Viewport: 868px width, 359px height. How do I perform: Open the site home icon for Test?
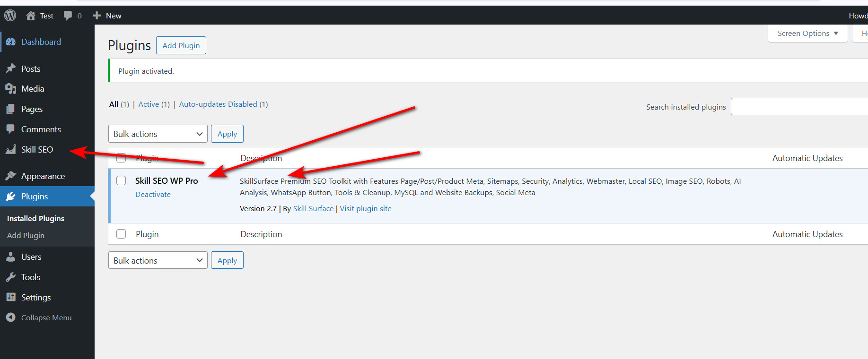coord(31,16)
